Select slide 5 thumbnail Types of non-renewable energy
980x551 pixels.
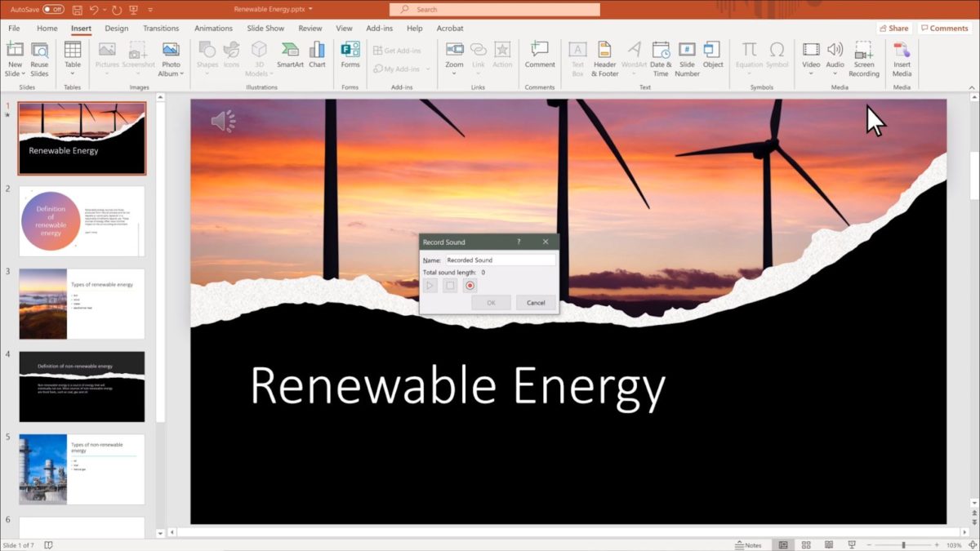(x=82, y=469)
